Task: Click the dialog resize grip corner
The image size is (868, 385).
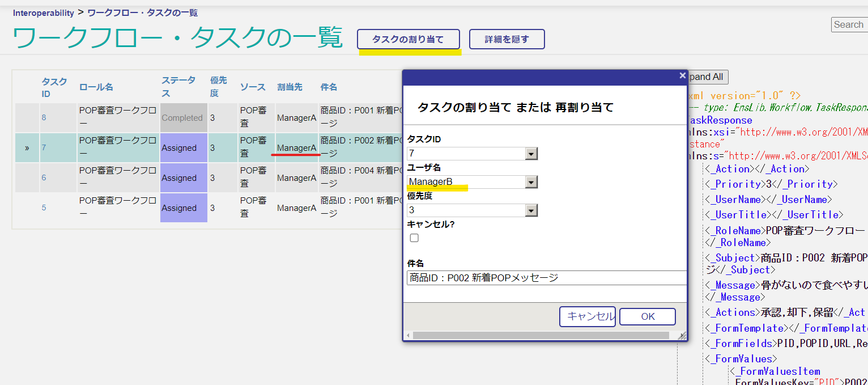Action: pos(682,336)
